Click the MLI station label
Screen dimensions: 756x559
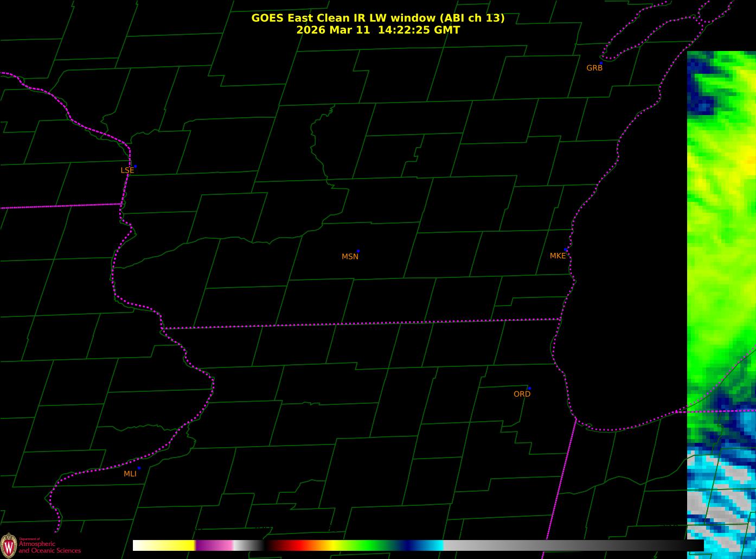point(130,474)
